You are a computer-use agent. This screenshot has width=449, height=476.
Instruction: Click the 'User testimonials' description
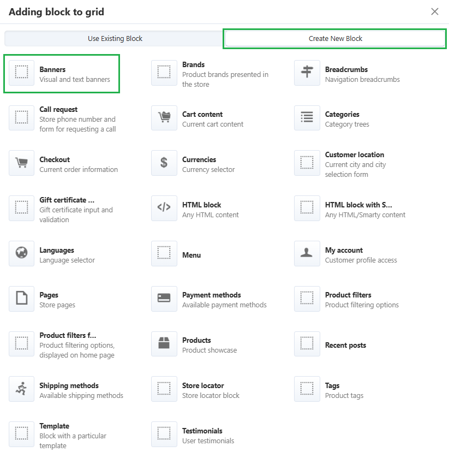coord(208,441)
